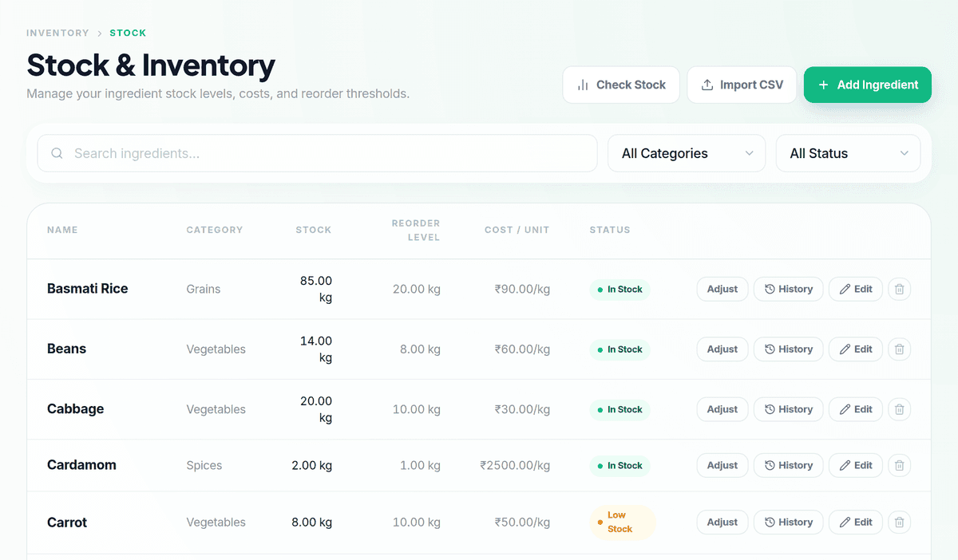This screenshot has width=958, height=560.
Task: Add a new ingredient
Action: click(x=868, y=85)
